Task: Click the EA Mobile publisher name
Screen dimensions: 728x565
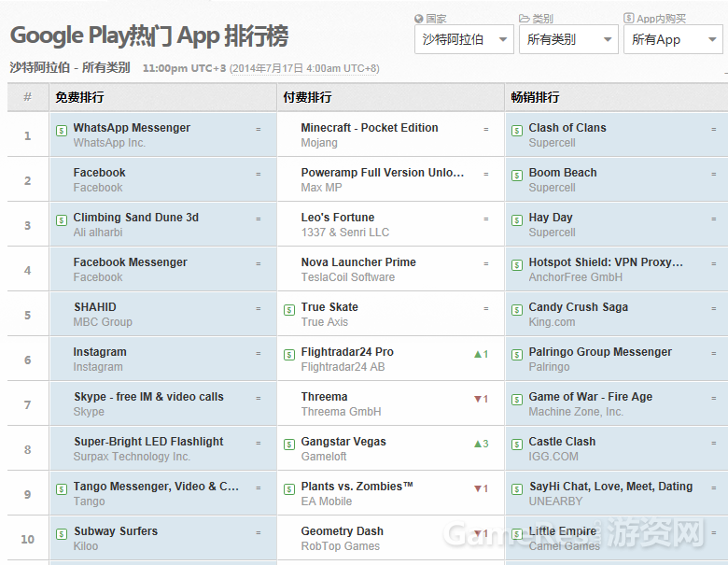Action: pyautogui.click(x=327, y=501)
